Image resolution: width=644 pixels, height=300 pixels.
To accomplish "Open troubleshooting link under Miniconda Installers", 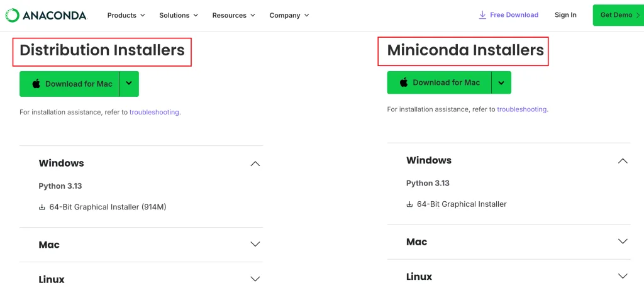I will 521,109.
